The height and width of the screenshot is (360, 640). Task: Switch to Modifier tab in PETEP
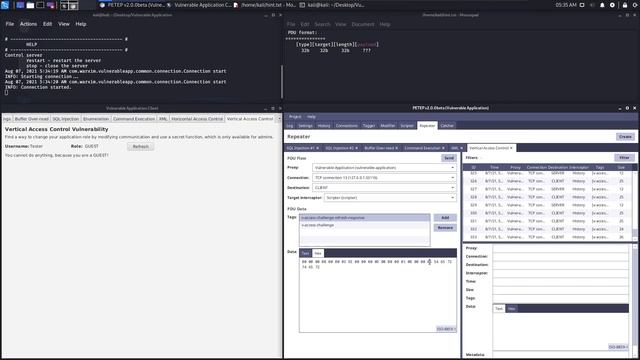point(388,126)
